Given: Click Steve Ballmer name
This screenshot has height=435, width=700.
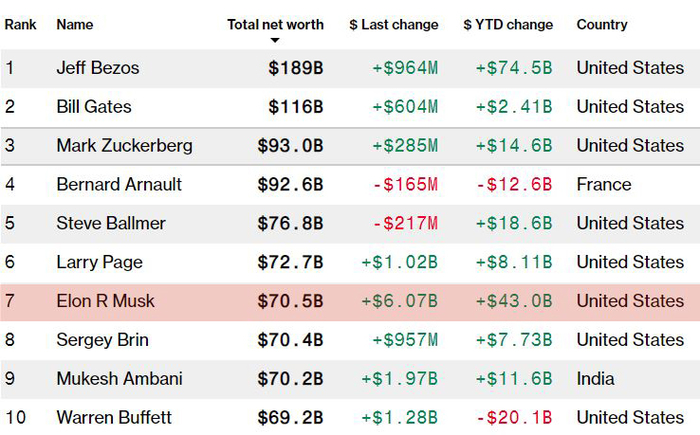Looking at the screenshot, I should click(x=111, y=223).
